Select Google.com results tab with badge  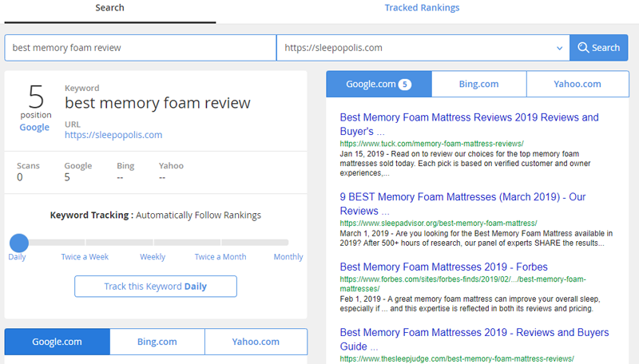379,84
